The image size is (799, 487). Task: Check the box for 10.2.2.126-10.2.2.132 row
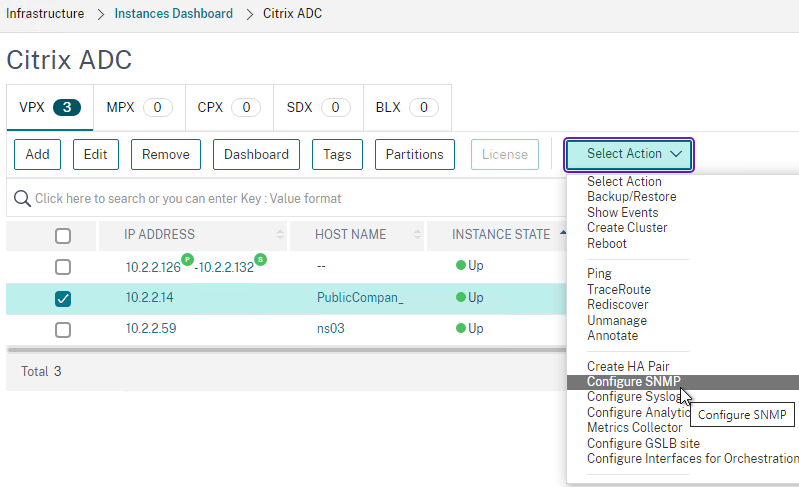click(63, 267)
